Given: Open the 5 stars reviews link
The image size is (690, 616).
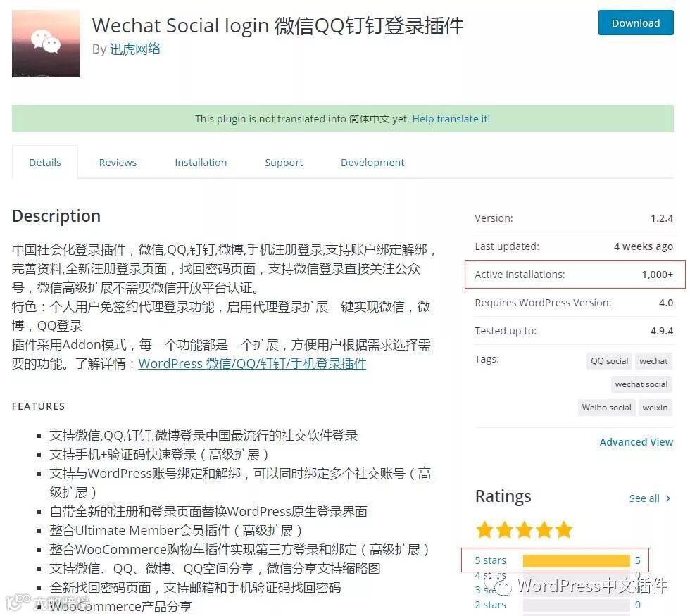Looking at the screenshot, I should (490, 560).
